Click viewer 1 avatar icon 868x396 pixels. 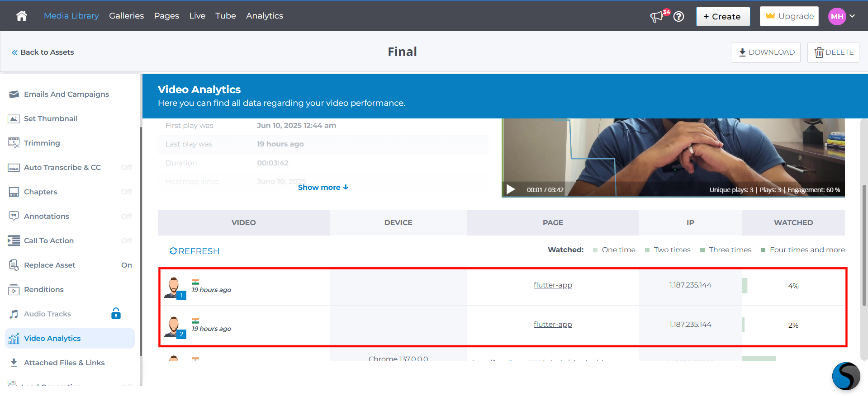point(175,288)
